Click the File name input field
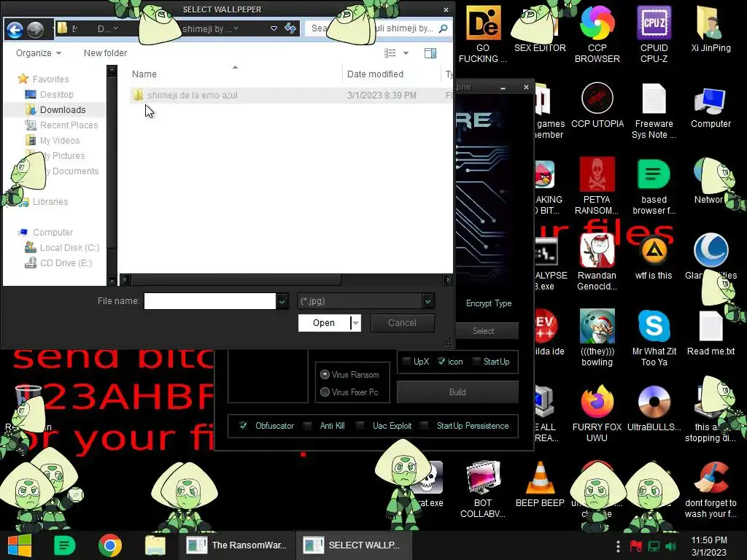This screenshot has width=747, height=560. (210, 301)
